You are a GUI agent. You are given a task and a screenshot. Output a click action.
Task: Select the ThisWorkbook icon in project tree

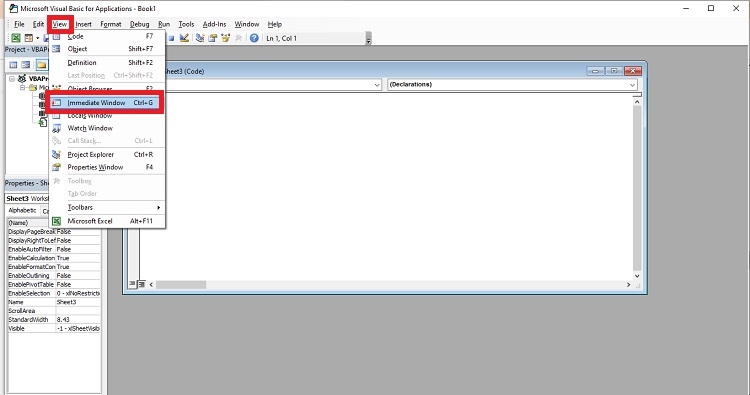point(43,123)
